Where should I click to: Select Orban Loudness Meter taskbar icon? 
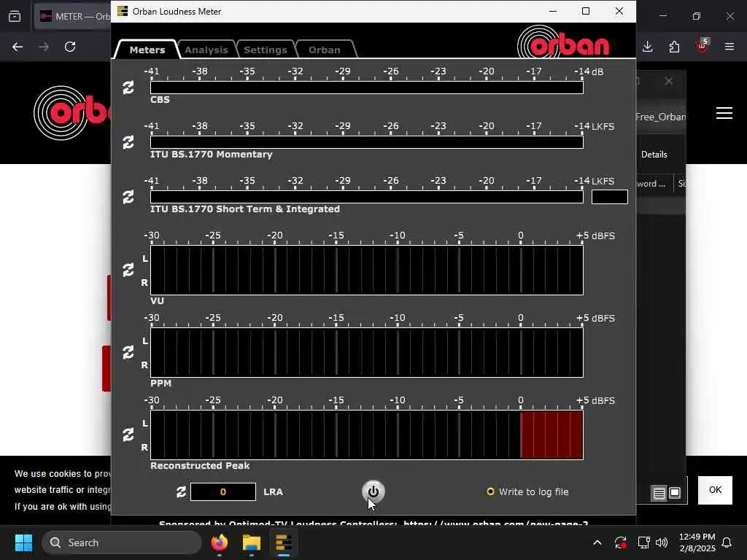coord(284,542)
